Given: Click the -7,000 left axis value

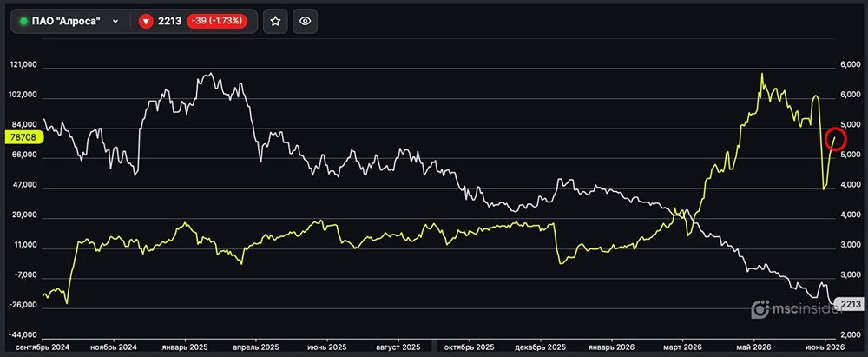Looking at the screenshot, I should pyautogui.click(x=25, y=275).
